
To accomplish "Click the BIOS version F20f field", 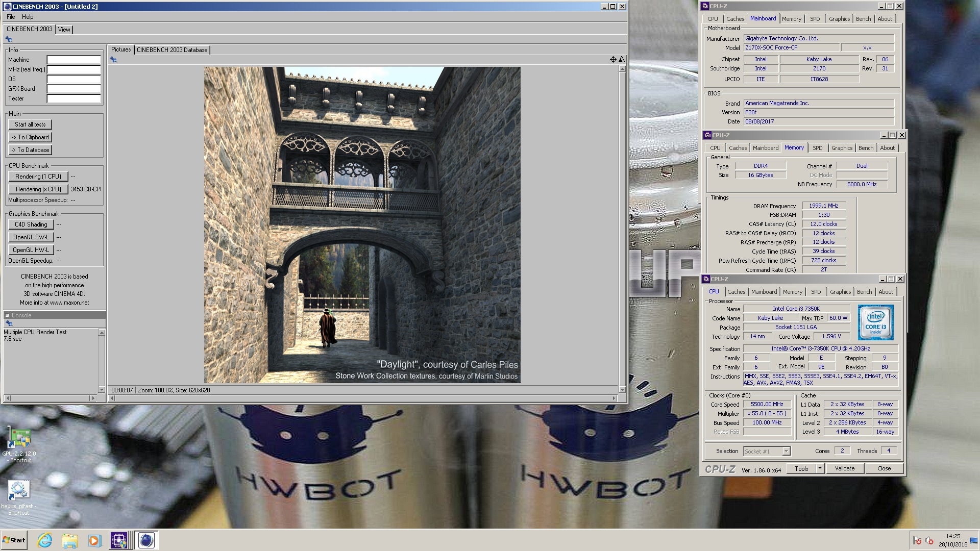I will [x=819, y=112].
